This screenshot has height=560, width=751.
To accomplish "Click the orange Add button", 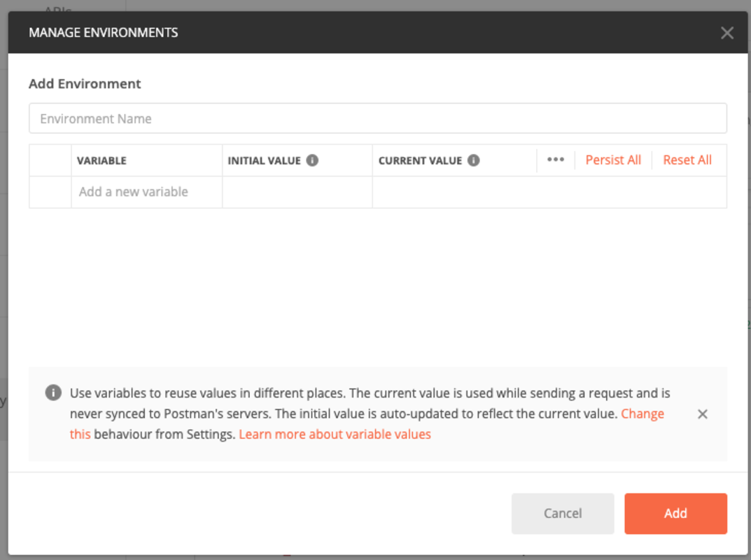I will (x=676, y=514).
